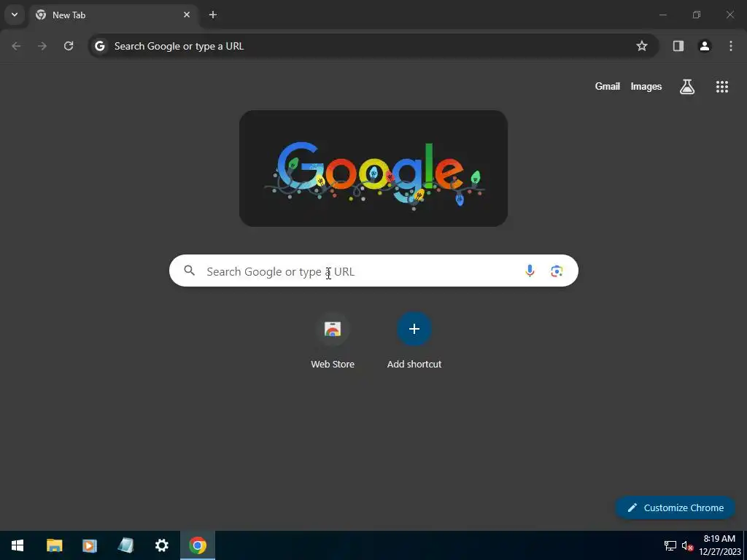This screenshot has height=560, width=747.
Task: Click the muted volume tray icon
Action: [687, 545]
